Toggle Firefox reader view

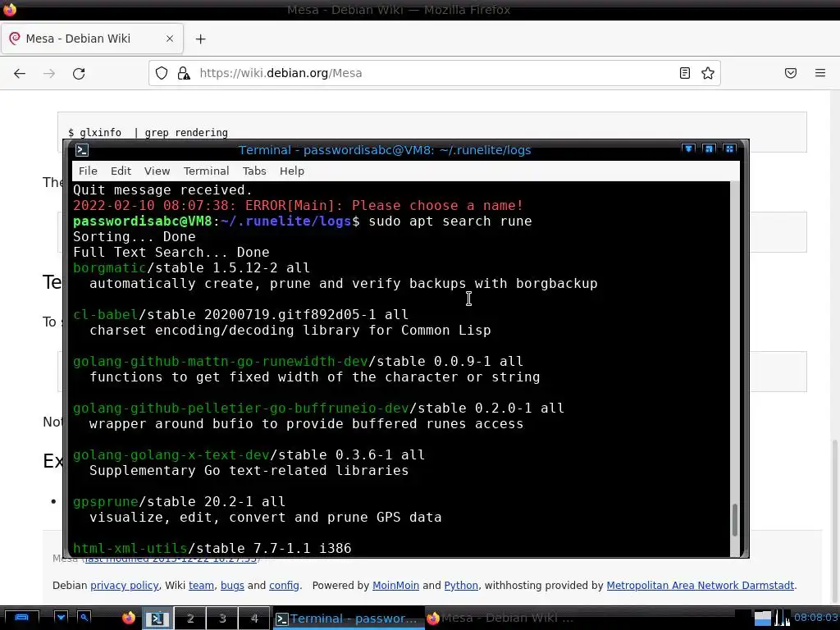click(x=685, y=73)
